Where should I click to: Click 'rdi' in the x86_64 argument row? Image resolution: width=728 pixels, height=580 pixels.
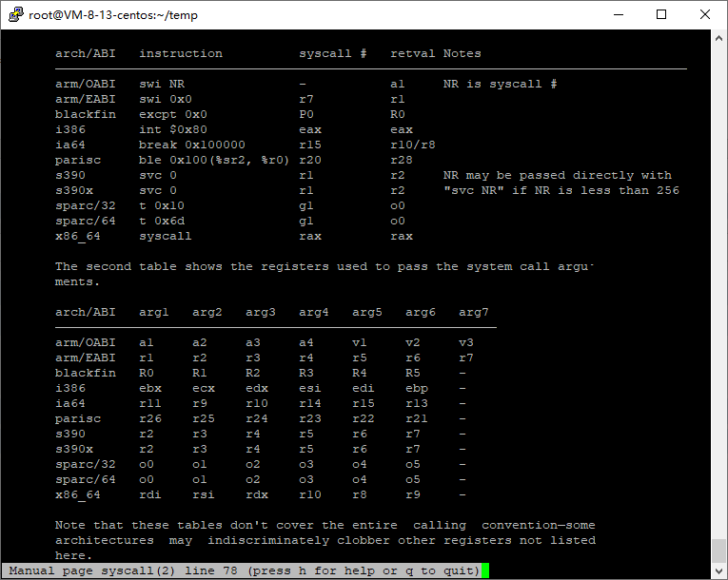(x=150, y=495)
